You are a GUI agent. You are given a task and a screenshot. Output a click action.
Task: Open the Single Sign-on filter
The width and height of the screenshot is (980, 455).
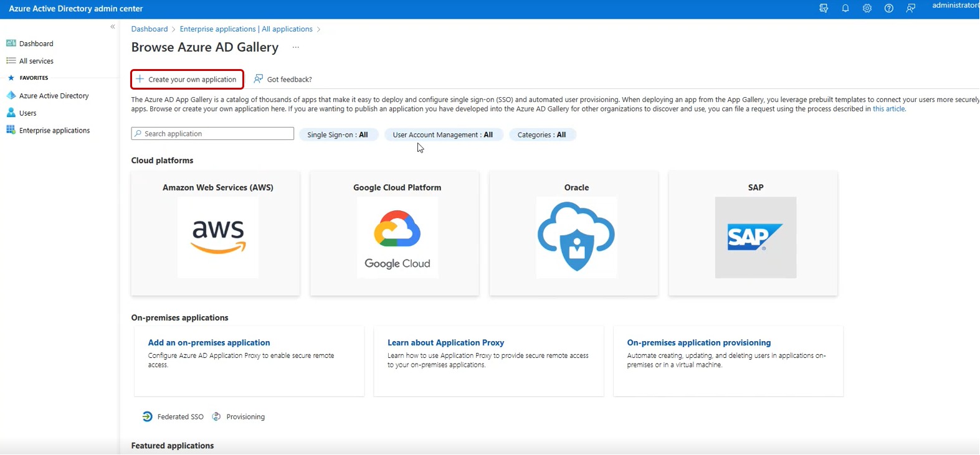pyautogui.click(x=338, y=135)
